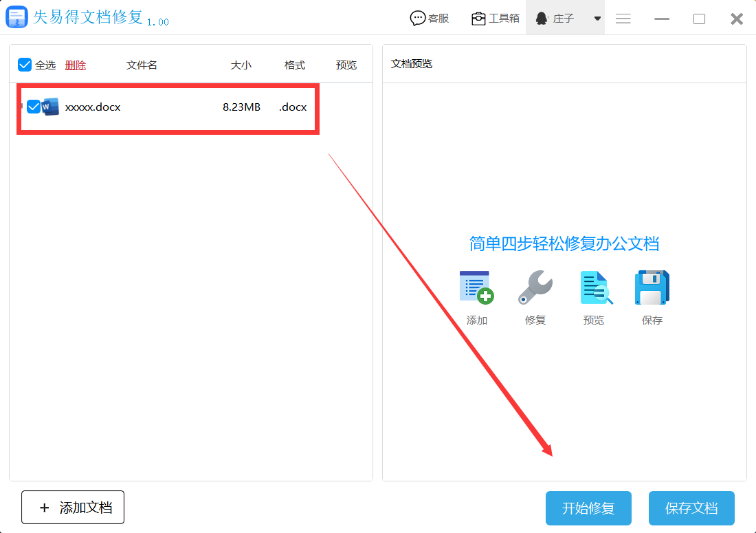This screenshot has width=756, height=533.
Task: Minimize the document repair window
Action: point(661,19)
